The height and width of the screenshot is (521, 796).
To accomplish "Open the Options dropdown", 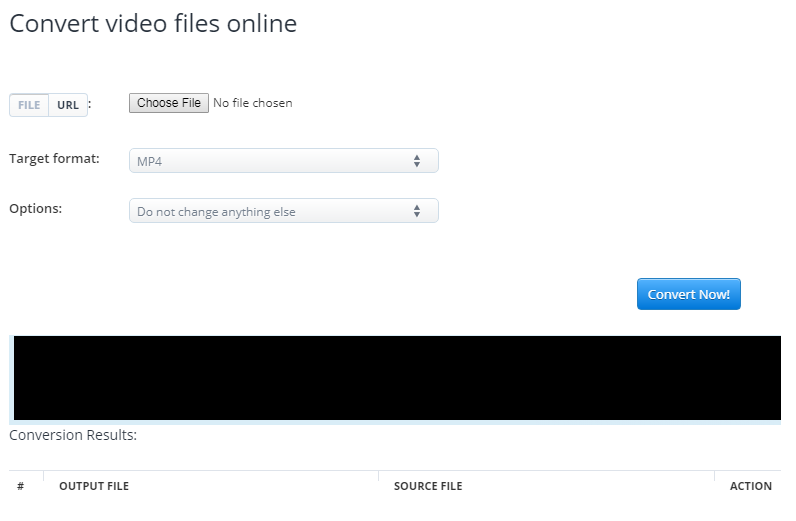I will click(x=284, y=211).
